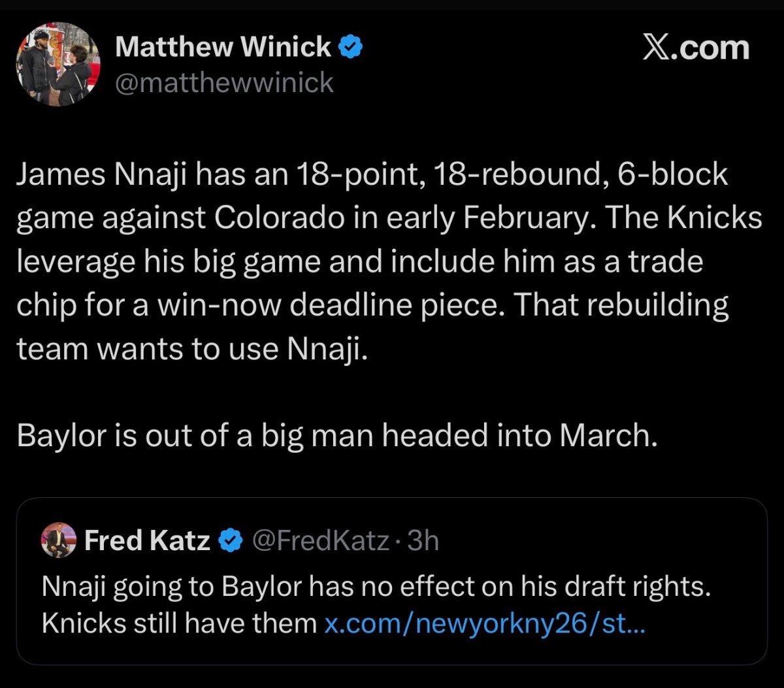This screenshot has width=784, height=688.
Task: Select the "team wants to use Nnaji." line
Action: [x=193, y=350]
